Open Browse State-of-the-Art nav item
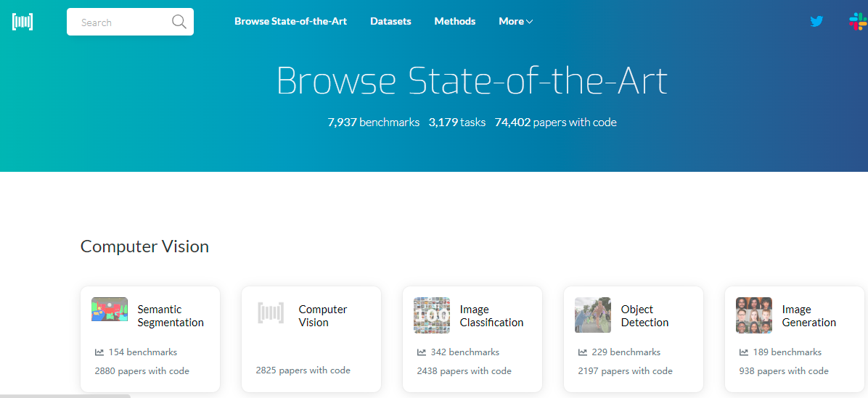Screen dimensions: 868x398 pos(290,22)
